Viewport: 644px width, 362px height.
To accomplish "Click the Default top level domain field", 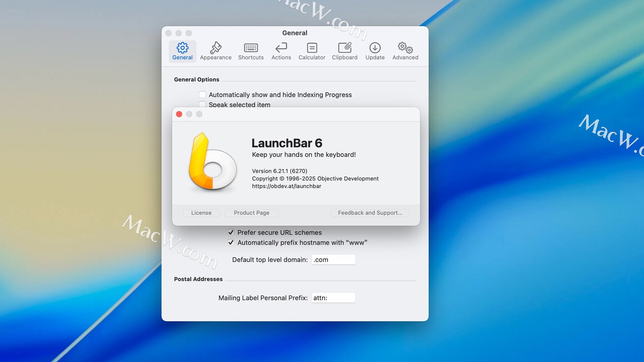I will 333,259.
